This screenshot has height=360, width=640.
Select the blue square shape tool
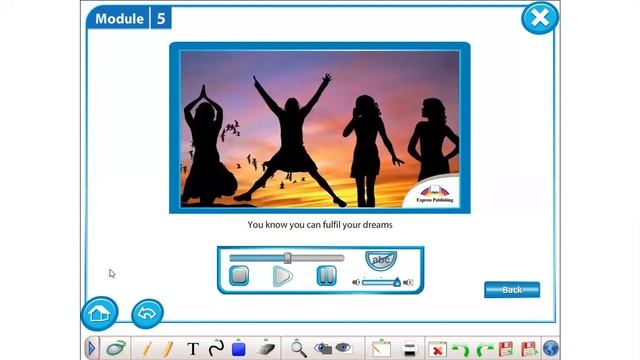[239, 348]
